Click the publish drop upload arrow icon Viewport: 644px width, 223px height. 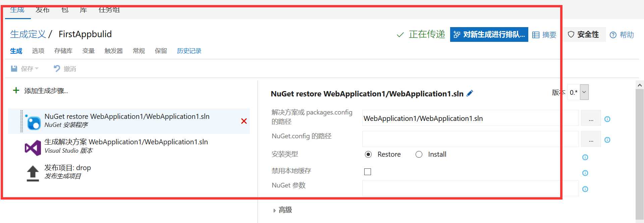coord(33,173)
